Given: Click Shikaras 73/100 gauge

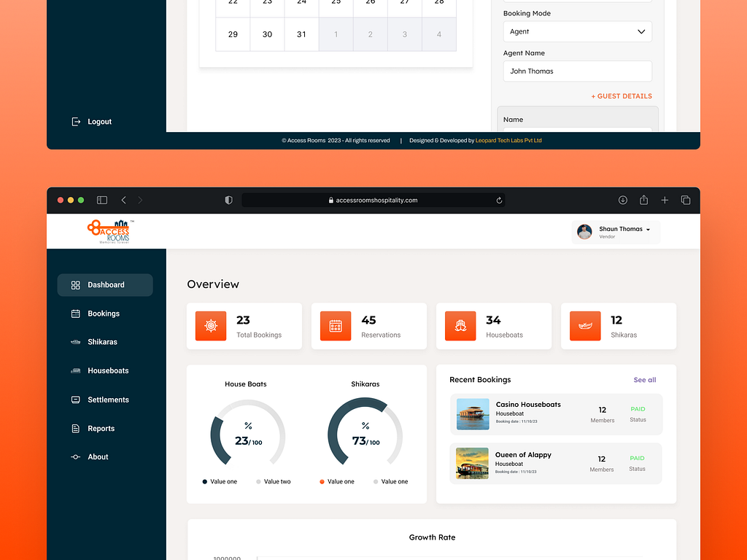Looking at the screenshot, I should [365, 432].
